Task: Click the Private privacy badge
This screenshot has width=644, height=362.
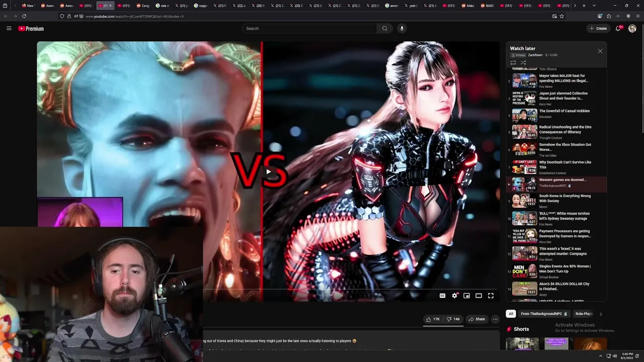Action: click(x=518, y=55)
